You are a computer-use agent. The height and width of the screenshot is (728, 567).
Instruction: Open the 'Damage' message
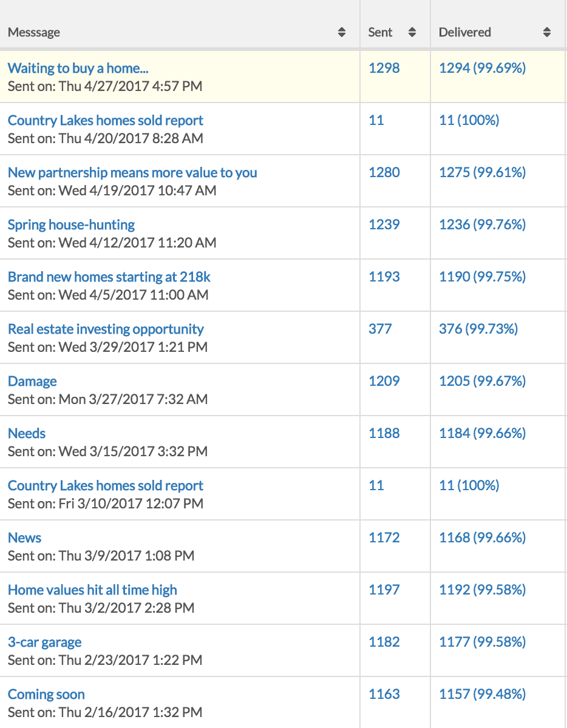32,381
